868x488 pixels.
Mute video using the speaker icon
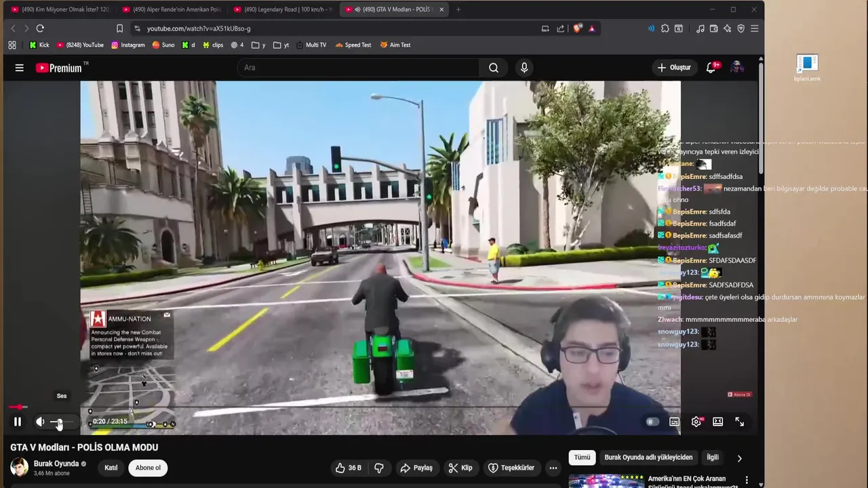[x=40, y=422]
